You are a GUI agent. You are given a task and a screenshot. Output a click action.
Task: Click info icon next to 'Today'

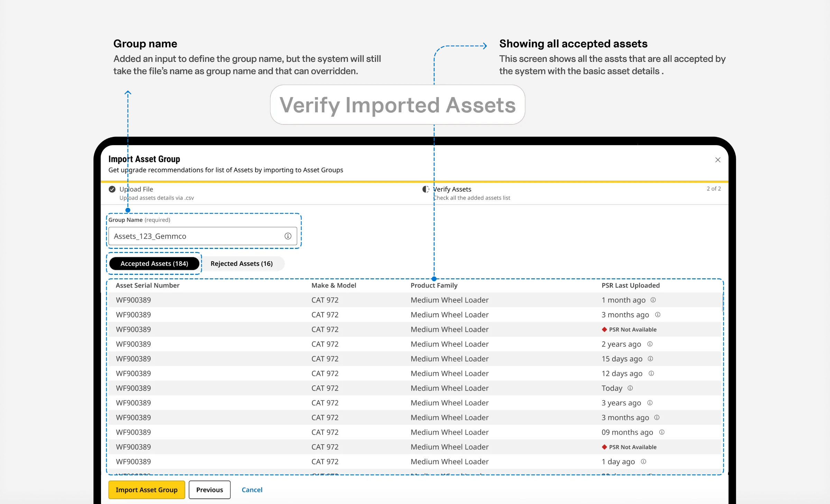tap(630, 388)
